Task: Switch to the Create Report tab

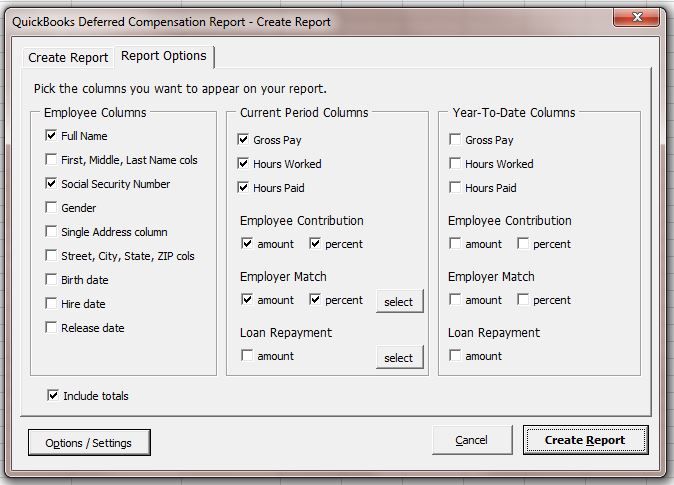Action: click(68, 58)
